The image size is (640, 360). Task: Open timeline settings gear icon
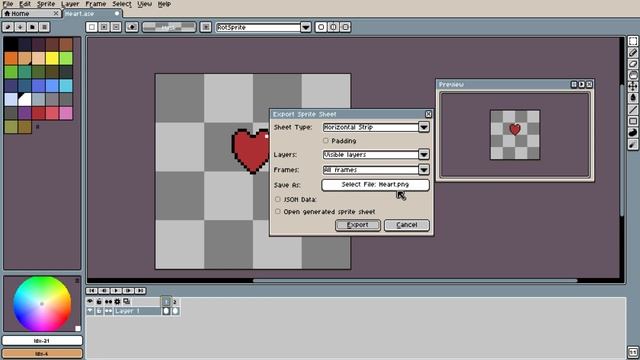point(118,302)
